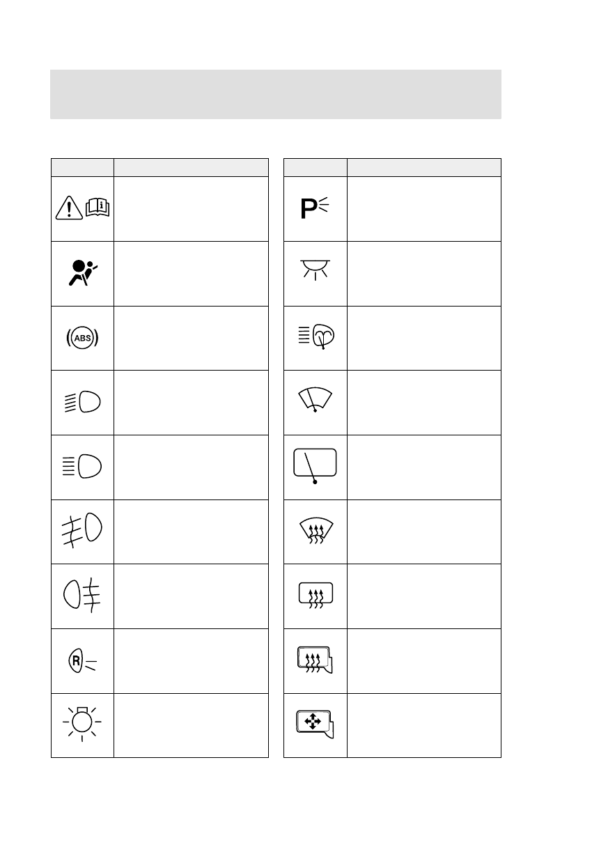Select the reverse lamp R symbol

click(x=82, y=661)
